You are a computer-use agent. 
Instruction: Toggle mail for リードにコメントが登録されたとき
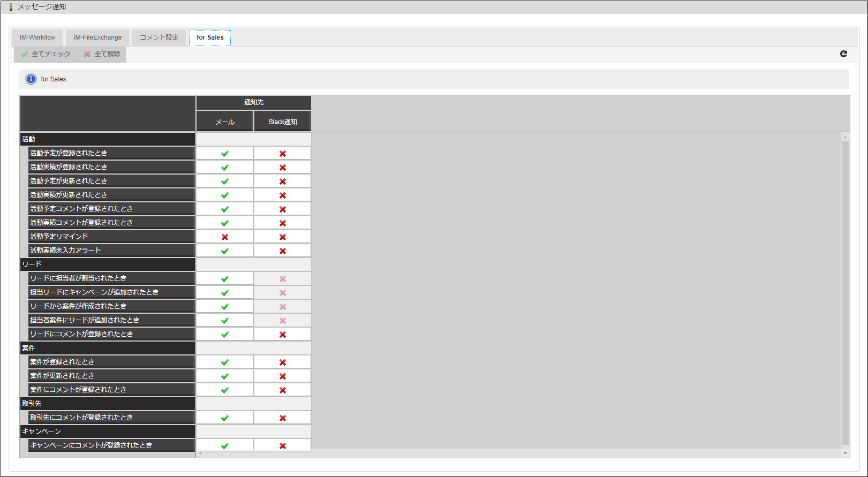(225, 334)
